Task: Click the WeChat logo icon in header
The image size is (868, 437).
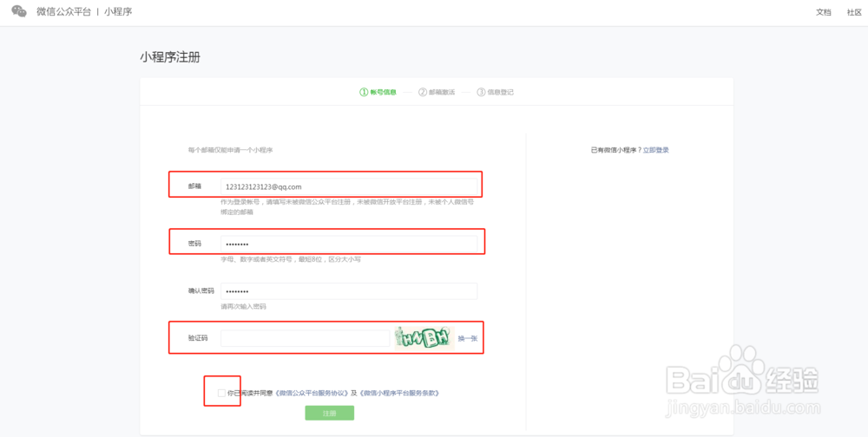Action: click(x=19, y=11)
